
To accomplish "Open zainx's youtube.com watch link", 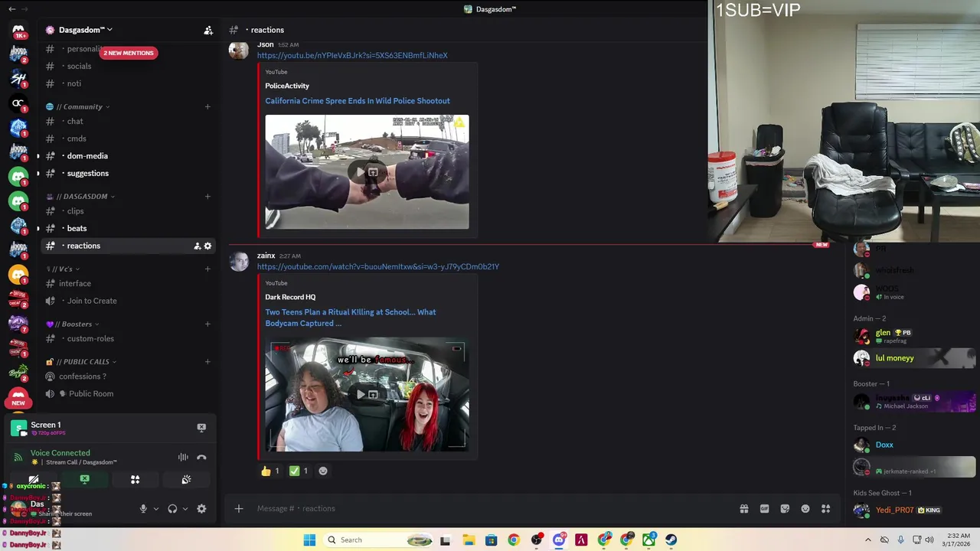I will 378,267.
